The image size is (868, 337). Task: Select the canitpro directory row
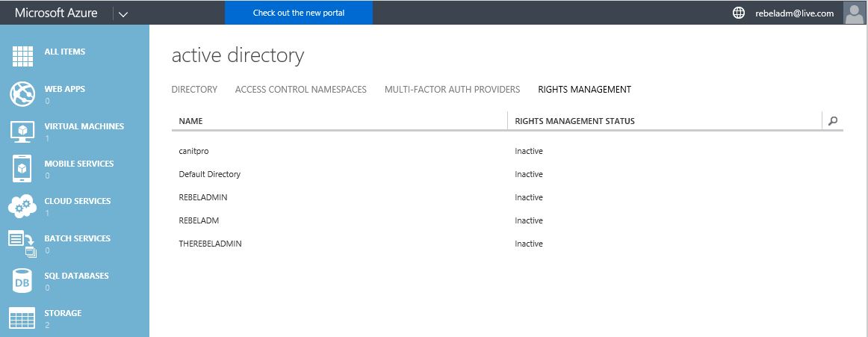(507, 151)
